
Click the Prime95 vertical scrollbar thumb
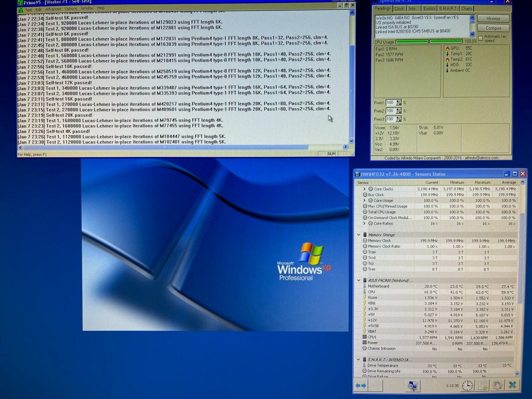click(x=352, y=91)
